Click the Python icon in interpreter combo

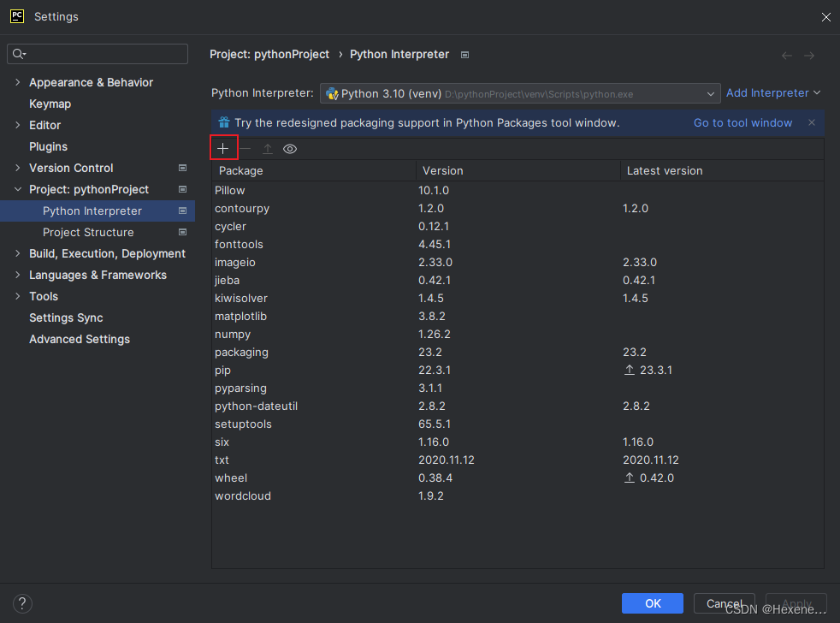332,94
